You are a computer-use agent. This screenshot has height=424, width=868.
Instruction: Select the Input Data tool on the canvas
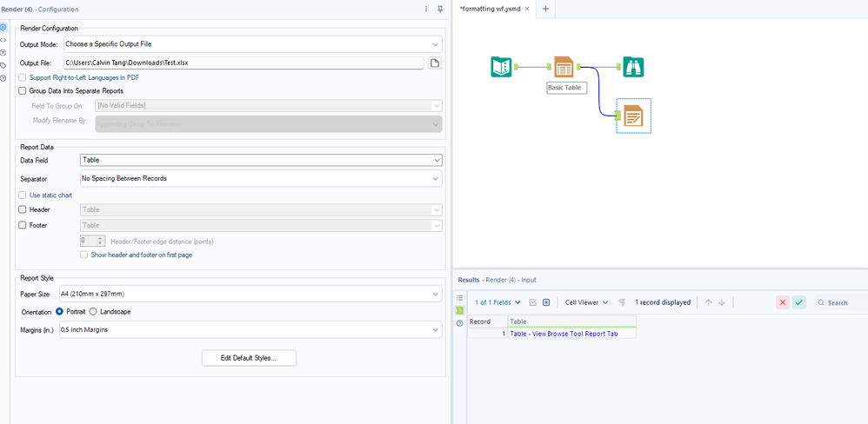501,67
